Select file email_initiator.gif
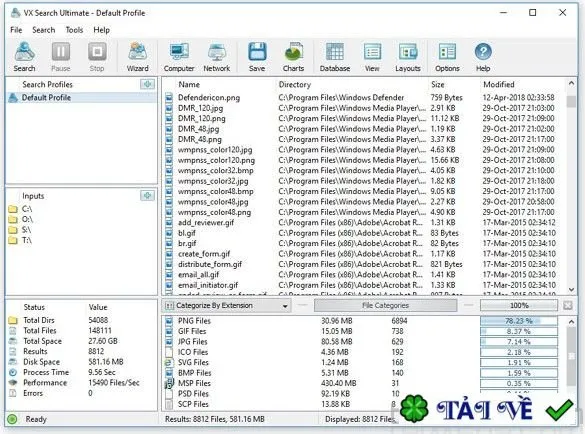Viewport: 585px width, 434px height. 208,285
